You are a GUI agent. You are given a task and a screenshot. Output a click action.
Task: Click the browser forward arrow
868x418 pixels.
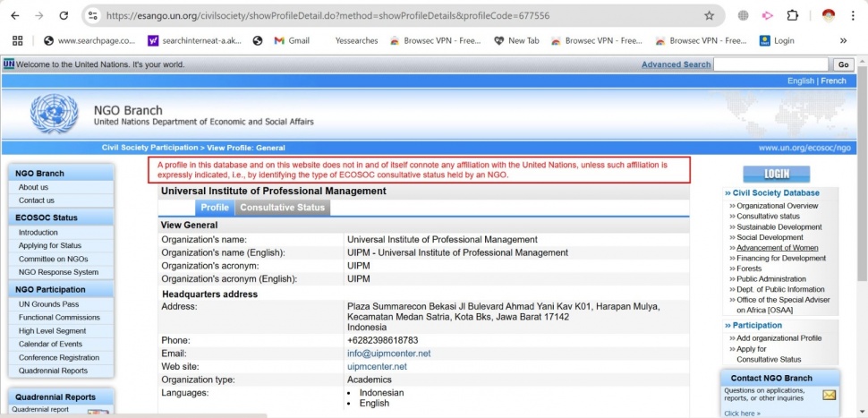(x=38, y=15)
